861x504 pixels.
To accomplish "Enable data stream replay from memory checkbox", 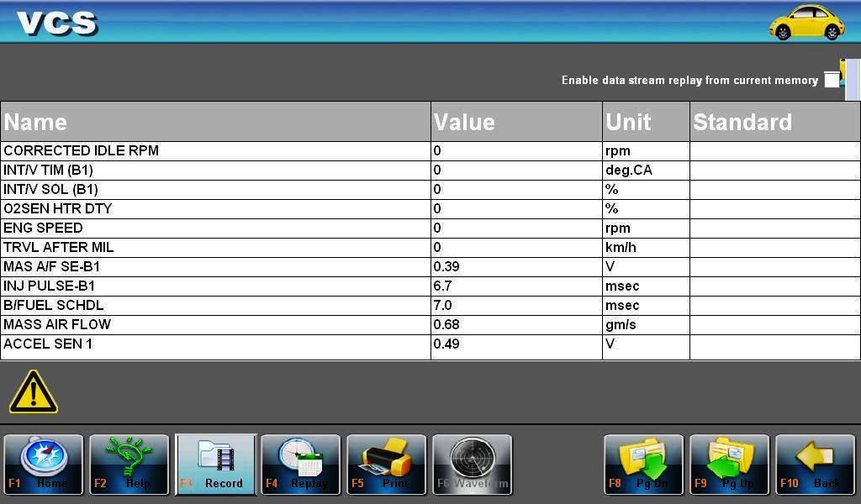I will pos(832,80).
